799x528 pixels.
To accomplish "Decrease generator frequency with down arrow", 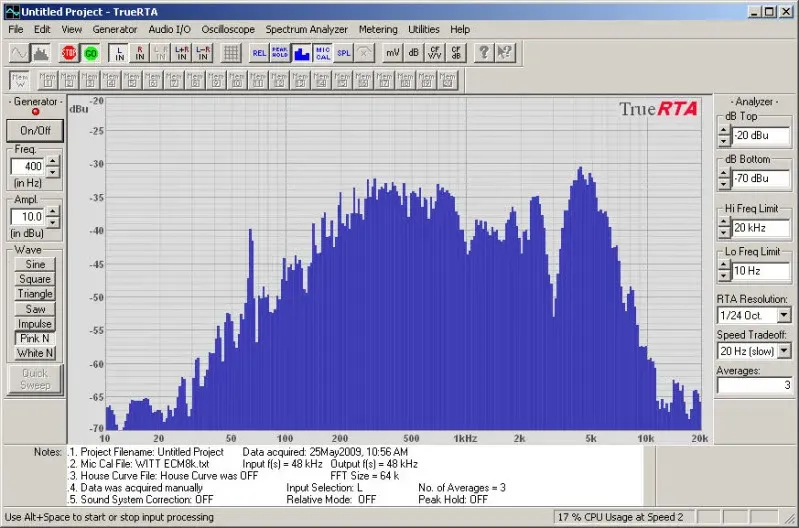I will pos(52,172).
